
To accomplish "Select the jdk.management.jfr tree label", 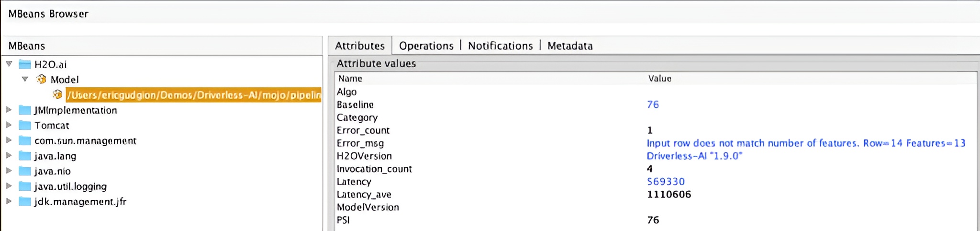I will [80, 202].
